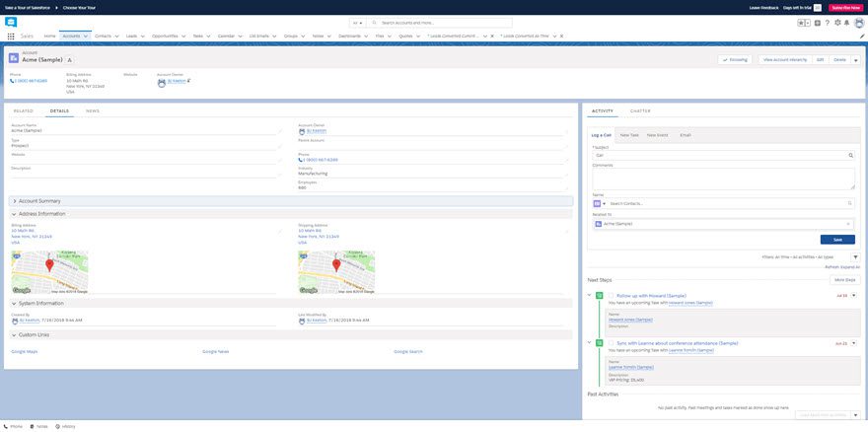Switch to the Related tab
This screenshot has width=868, height=432.
tap(23, 110)
